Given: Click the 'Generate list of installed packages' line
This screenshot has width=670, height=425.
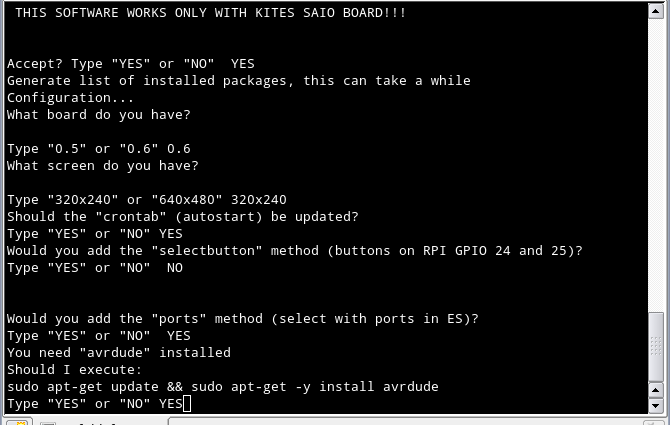Looking at the screenshot, I should click(238, 81).
